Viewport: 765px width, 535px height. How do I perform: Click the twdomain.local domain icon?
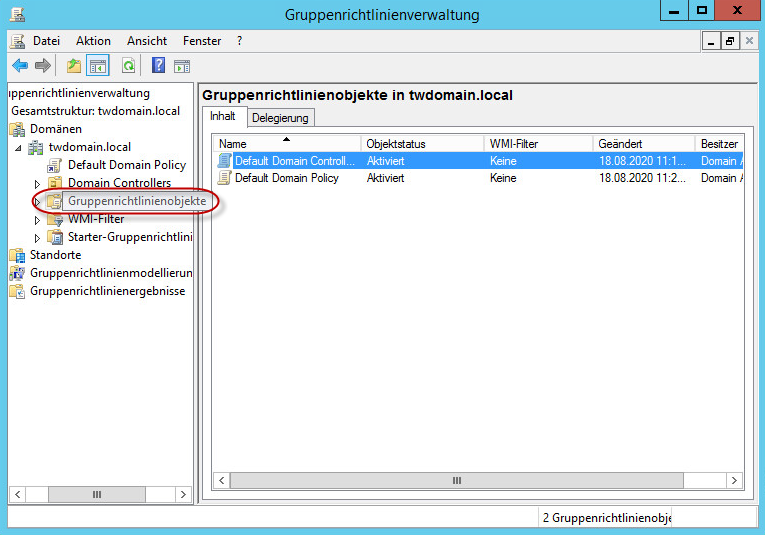pyautogui.click(x=36, y=147)
